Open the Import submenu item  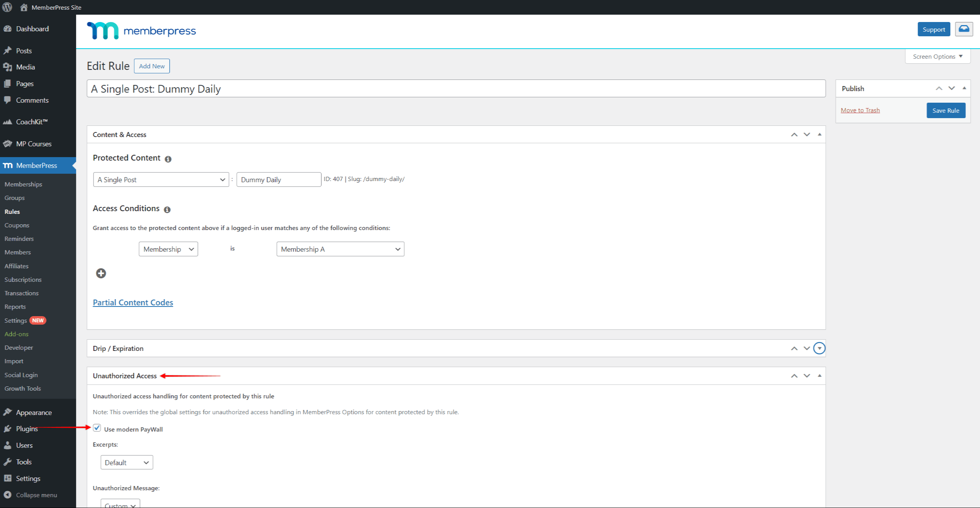(x=14, y=361)
